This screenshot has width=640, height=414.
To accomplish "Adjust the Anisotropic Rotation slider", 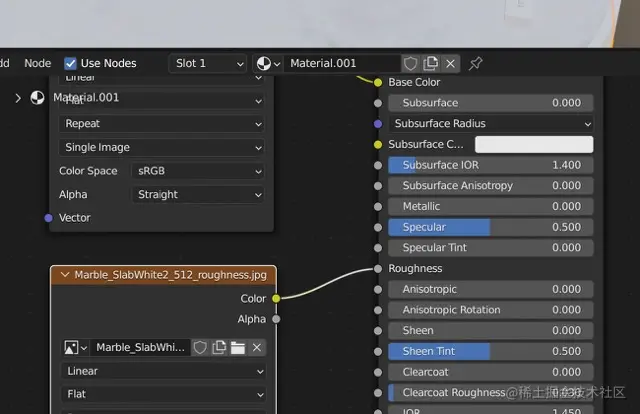I will pos(491,310).
